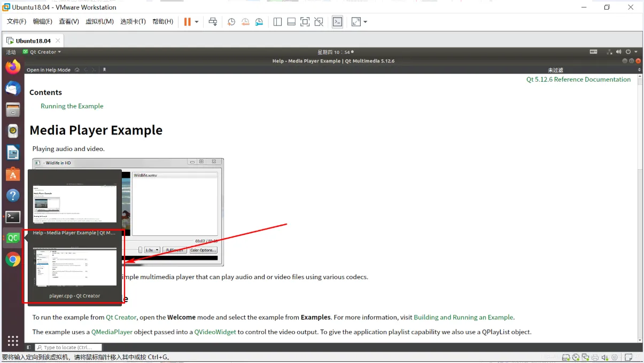
Task: Open the 查看(V) menu
Action: pyautogui.click(x=69, y=22)
